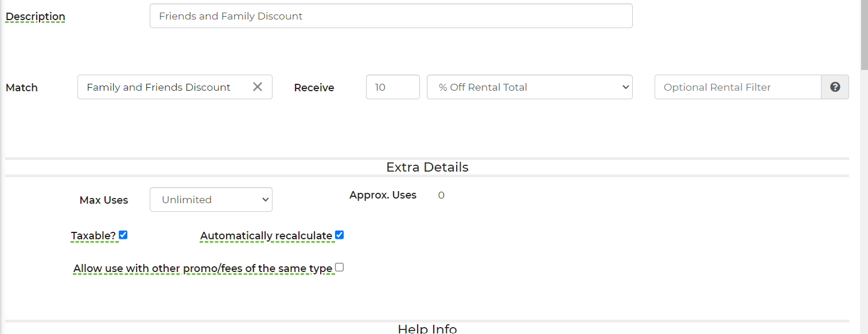The height and width of the screenshot is (334, 868).
Task: Click the 'Allow use with other promo/fees' label
Action: 203,269
